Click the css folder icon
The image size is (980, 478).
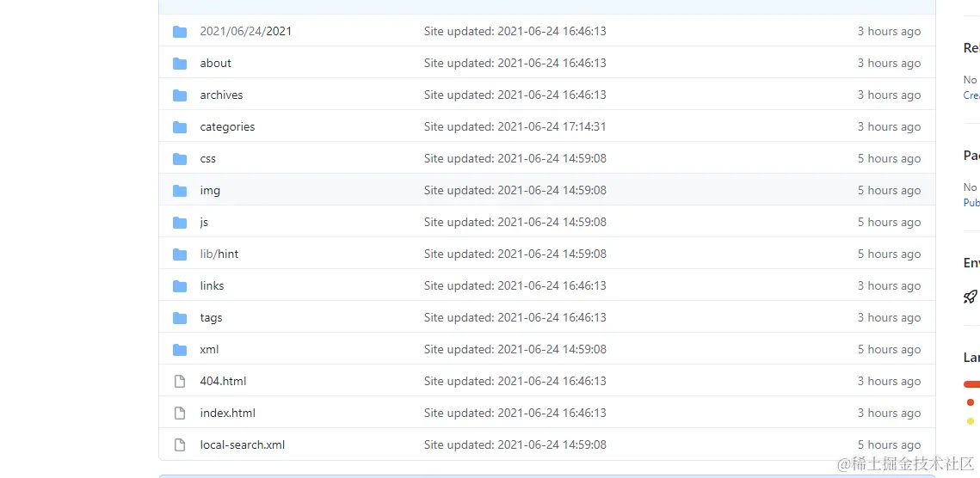180,159
